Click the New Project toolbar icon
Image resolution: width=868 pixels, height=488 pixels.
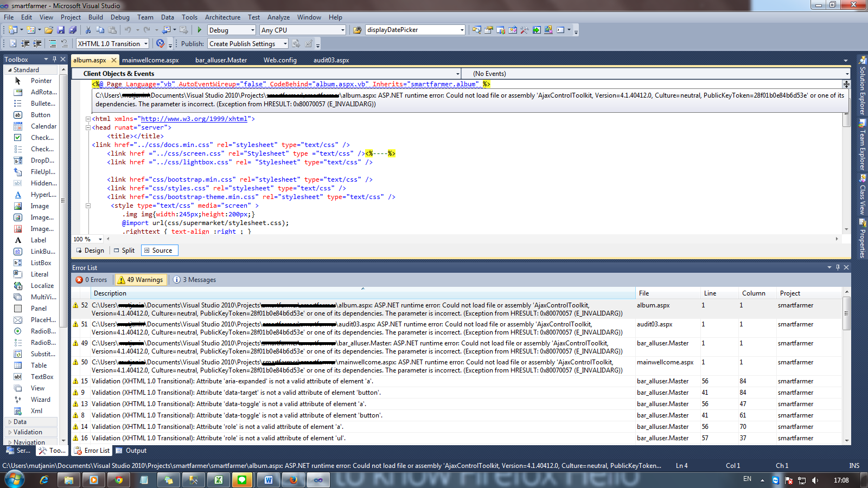(12, 30)
